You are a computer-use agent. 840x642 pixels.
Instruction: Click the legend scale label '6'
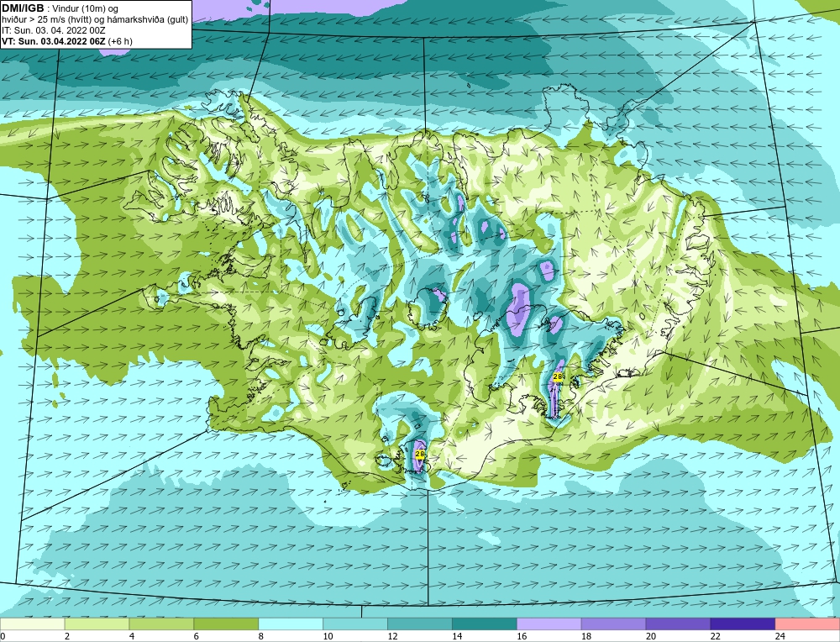196,636
